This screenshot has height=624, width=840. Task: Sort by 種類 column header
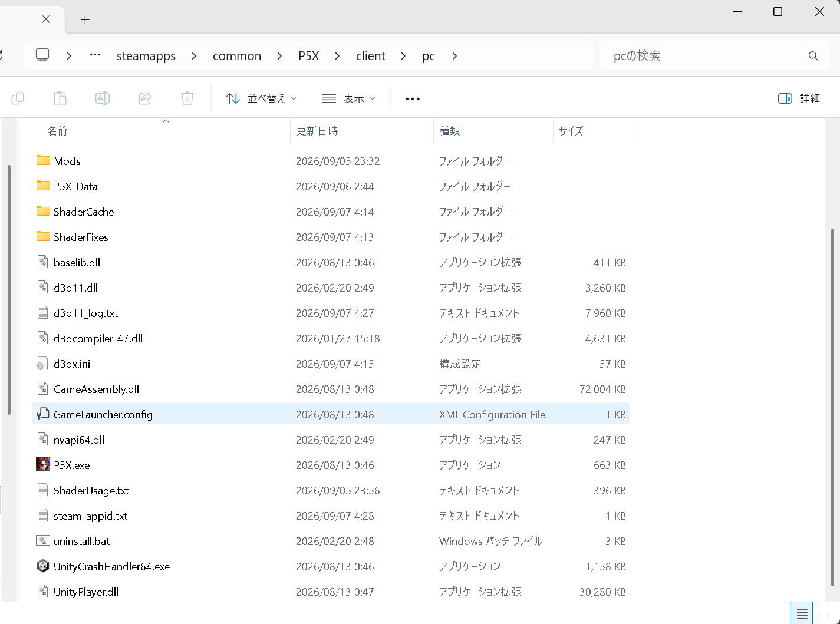pos(450,131)
